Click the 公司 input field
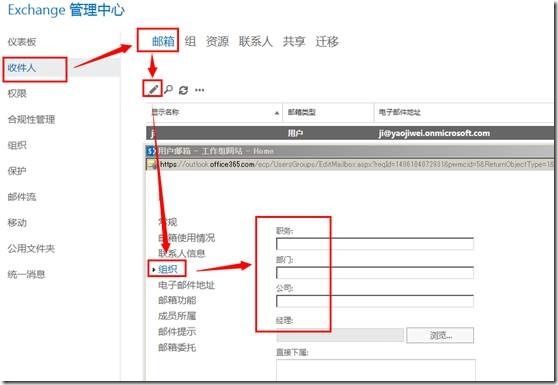Viewport: 558px width, 385px height. [375, 301]
